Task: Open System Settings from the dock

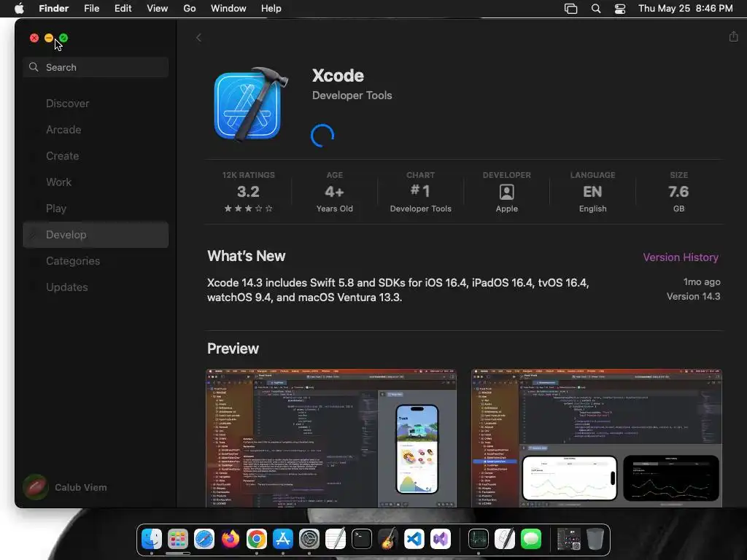Action: pos(309,539)
